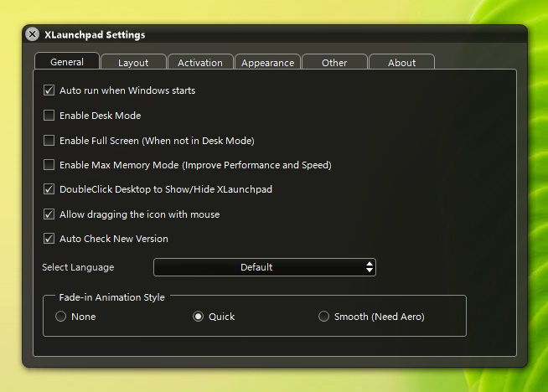Uncheck Allow dragging the icon with mouse
This screenshot has height=392, width=548.
coord(49,214)
